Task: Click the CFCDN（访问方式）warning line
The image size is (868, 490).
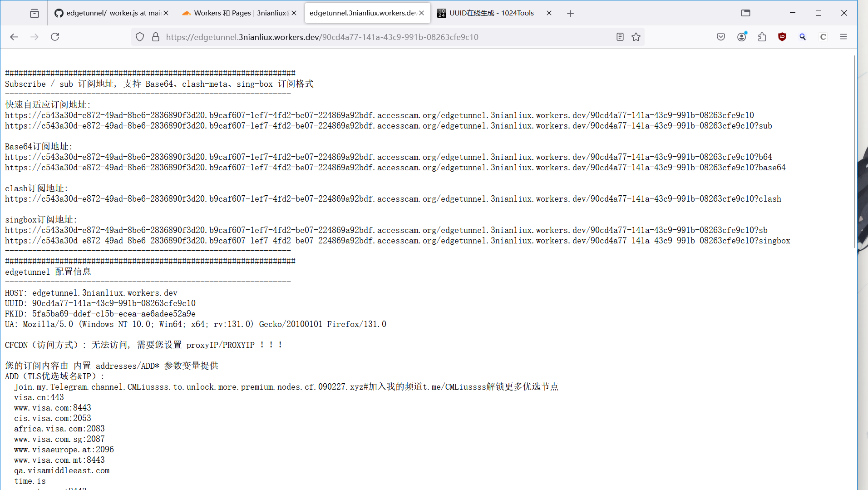Action: [x=144, y=345]
